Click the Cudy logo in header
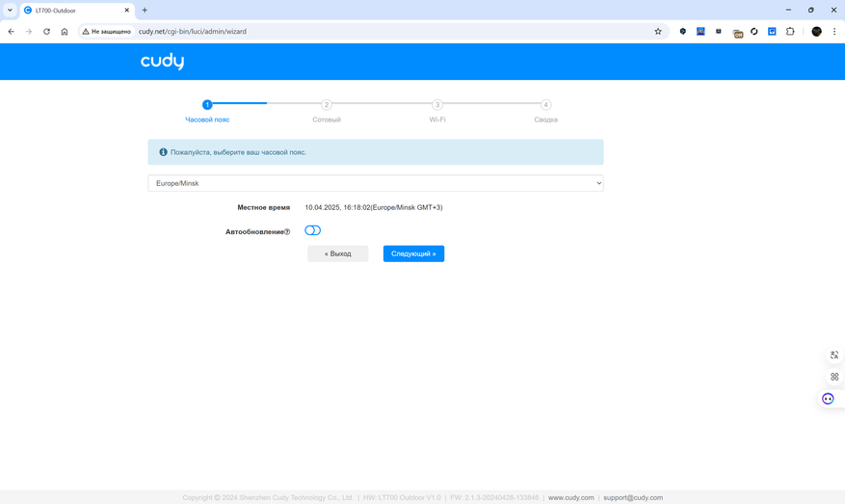This screenshot has height=504, width=845. 162,62
